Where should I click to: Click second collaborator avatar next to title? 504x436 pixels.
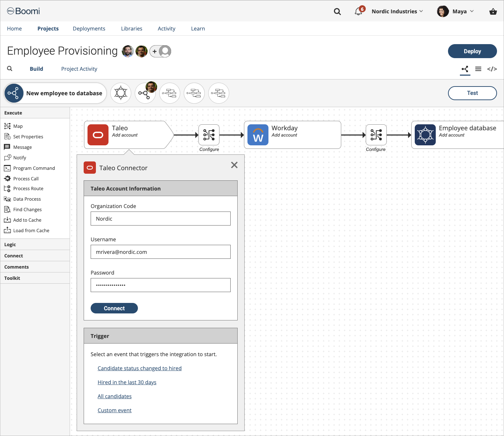[x=141, y=51]
